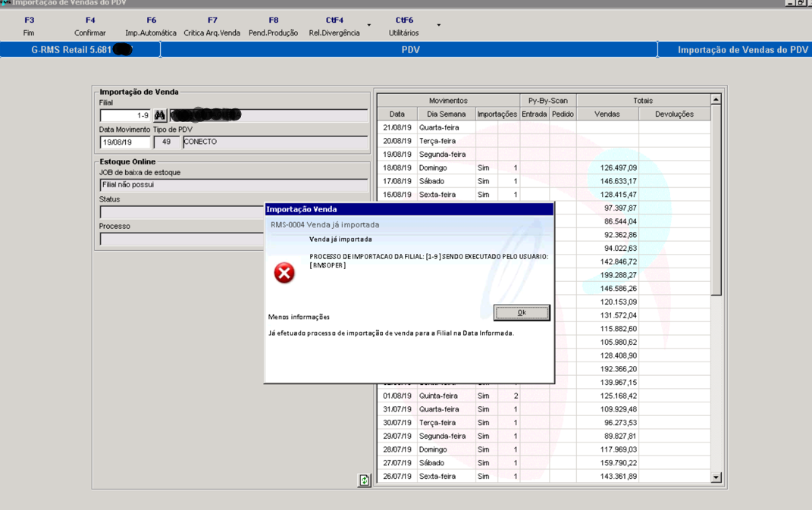The width and height of the screenshot is (812, 510).
Task: Click sales value 199.288,27
Action: (619, 275)
